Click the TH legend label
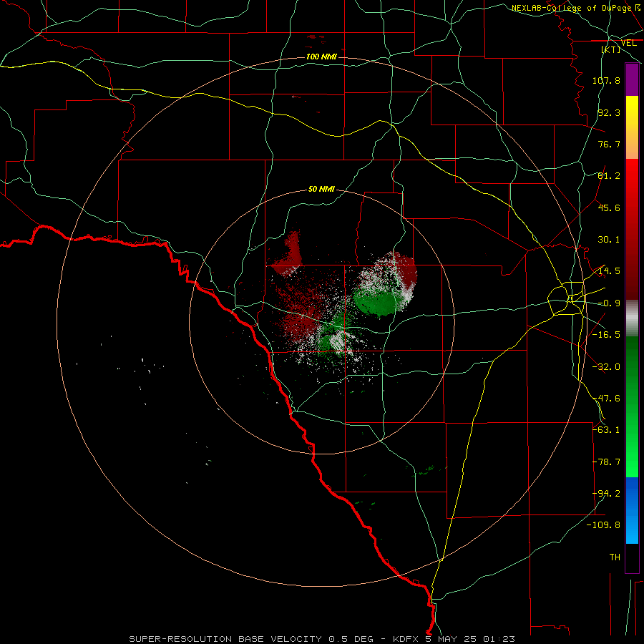The height and width of the screenshot is (644, 644). click(x=615, y=557)
